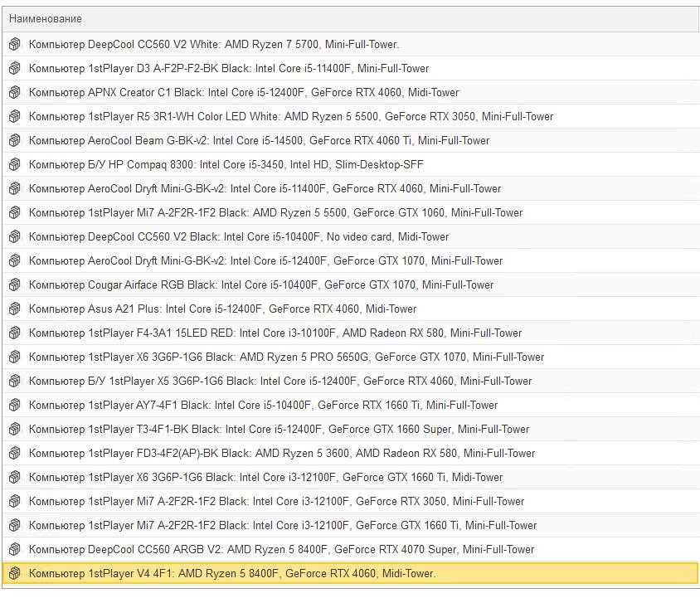Select Компьютер Б/У HP Compaq 8300 text
The height and width of the screenshot is (598, 700).
tap(226, 165)
